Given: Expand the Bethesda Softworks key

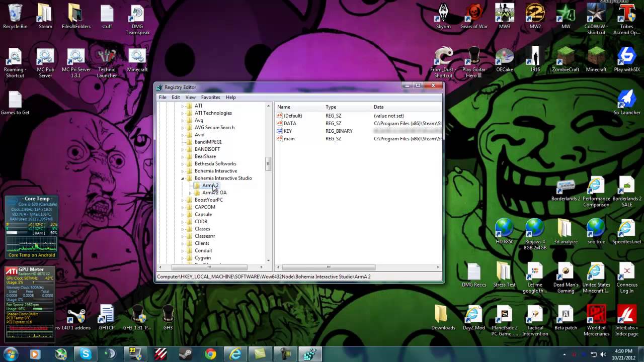Looking at the screenshot, I should pyautogui.click(x=183, y=164).
